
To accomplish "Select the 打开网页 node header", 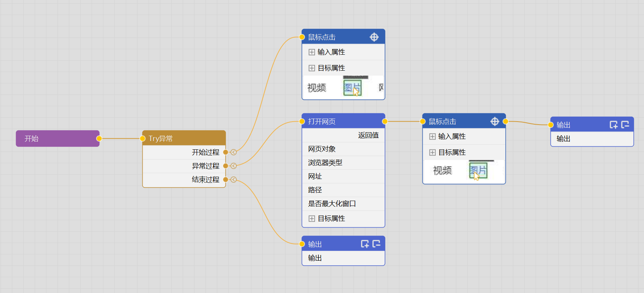I will point(343,121).
